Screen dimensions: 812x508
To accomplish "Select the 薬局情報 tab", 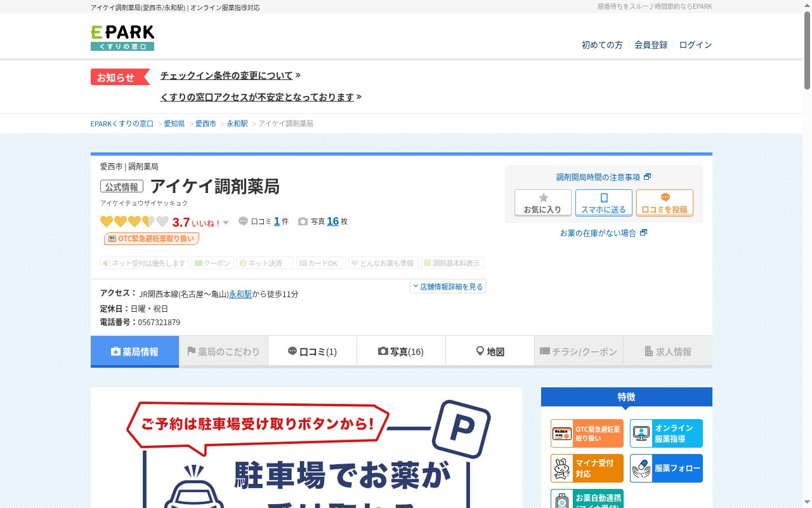I will pos(134,351).
